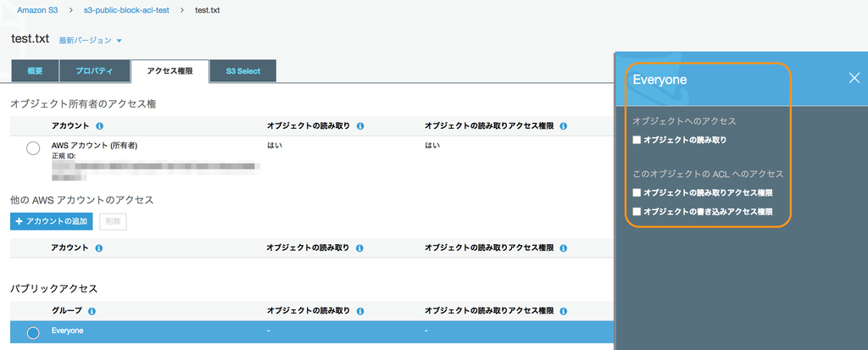
Task: Check オブジェクトの読み取りアクセス権限 in Everyone panel
Action: 637,192
